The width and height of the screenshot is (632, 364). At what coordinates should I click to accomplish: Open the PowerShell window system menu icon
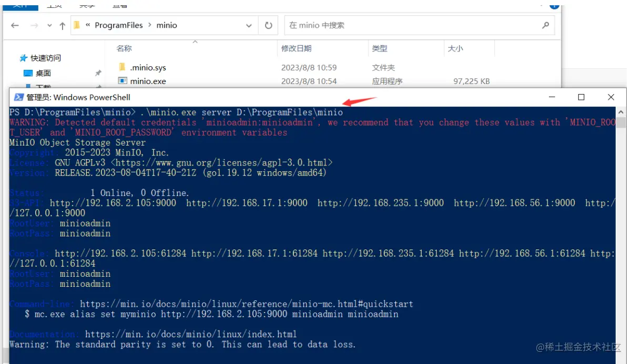(18, 97)
